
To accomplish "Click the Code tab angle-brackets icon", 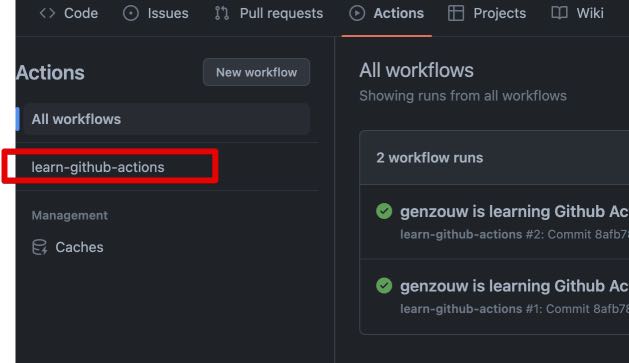I will pyautogui.click(x=47, y=13).
